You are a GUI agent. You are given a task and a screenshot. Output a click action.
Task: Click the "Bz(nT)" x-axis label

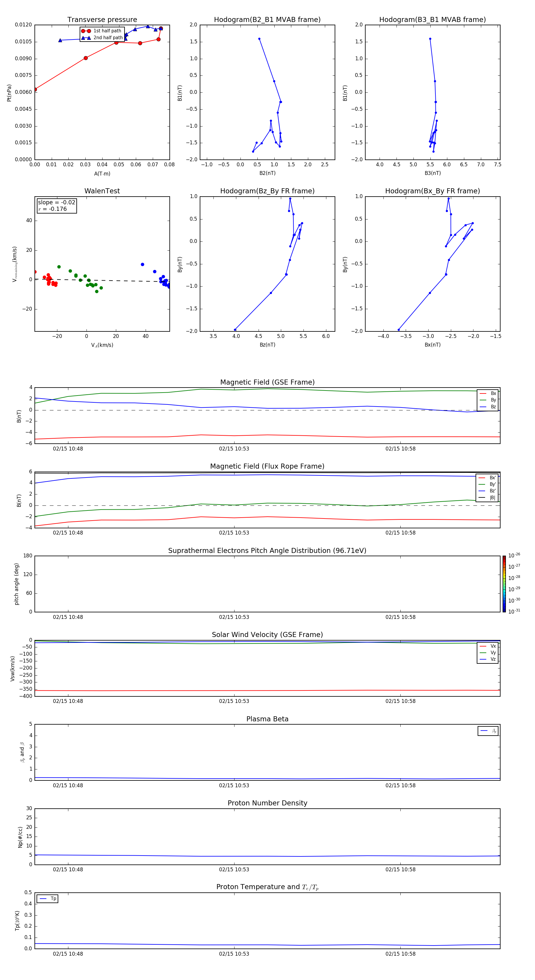[267, 345]
